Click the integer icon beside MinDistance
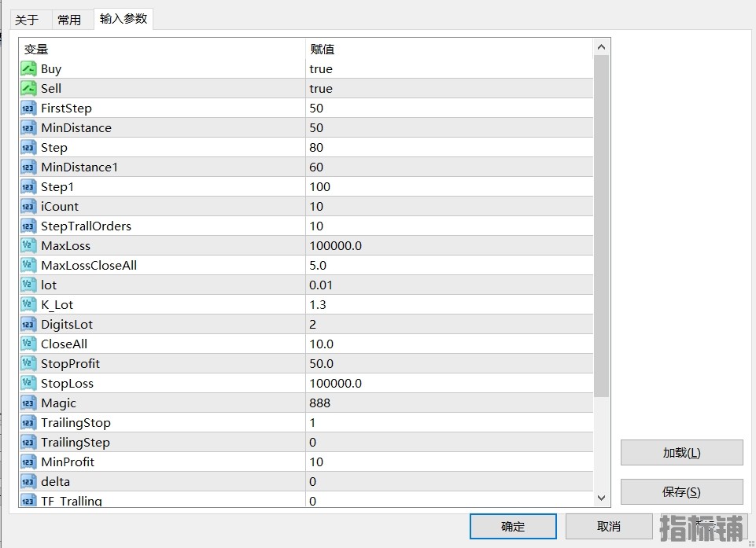The height and width of the screenshot is (548, 756). pos(28,127)
